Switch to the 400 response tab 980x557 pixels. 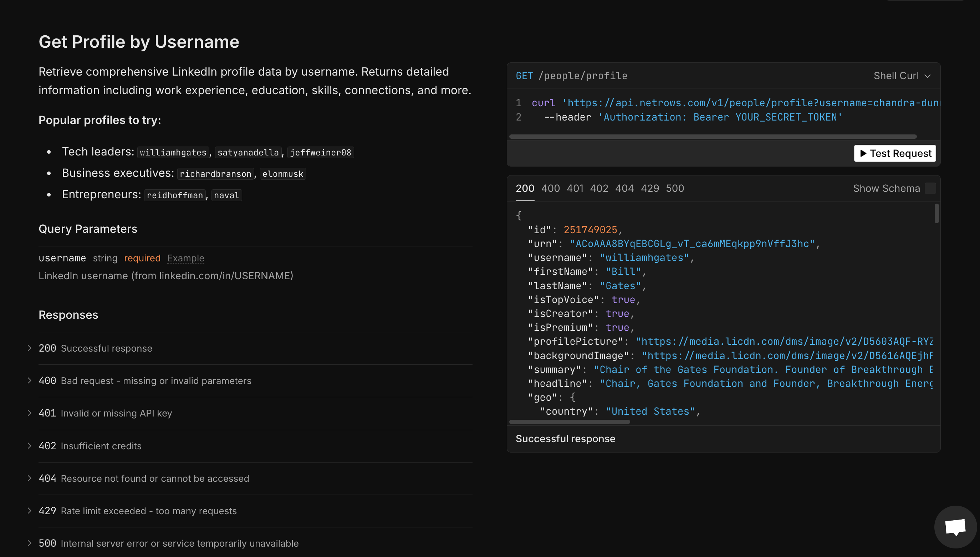click(x=550, y=188)
